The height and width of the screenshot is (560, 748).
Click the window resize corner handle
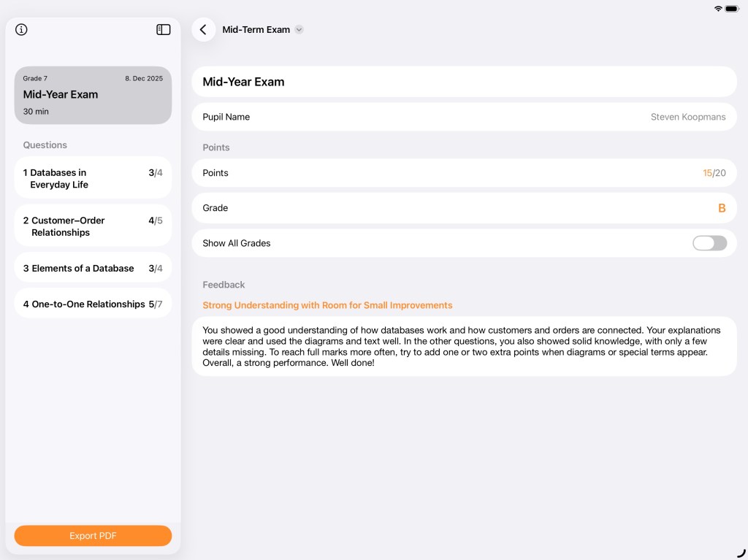tap(741, 553)
